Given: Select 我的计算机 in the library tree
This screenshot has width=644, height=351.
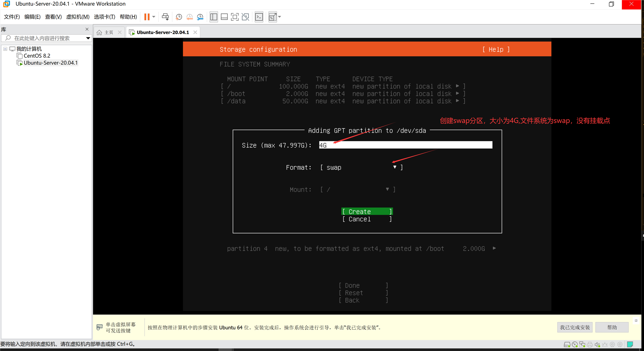Looking at the screenshot, I should [29, 49].
